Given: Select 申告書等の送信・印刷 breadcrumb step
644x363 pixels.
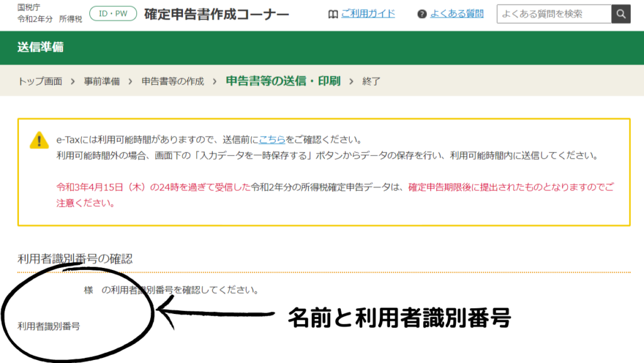Looking at the screenshot, I should 283,81.
